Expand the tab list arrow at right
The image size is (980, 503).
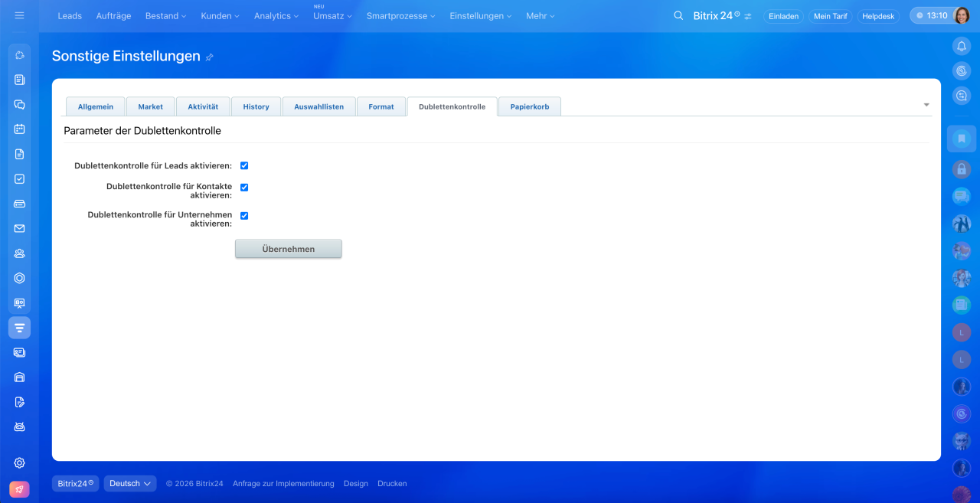click(x=926, y=105)
